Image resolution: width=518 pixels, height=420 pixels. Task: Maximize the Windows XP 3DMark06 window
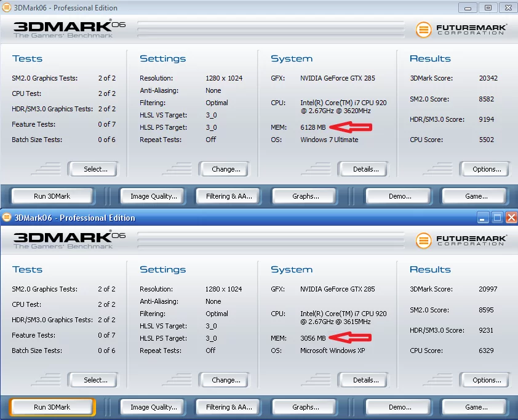498,217
